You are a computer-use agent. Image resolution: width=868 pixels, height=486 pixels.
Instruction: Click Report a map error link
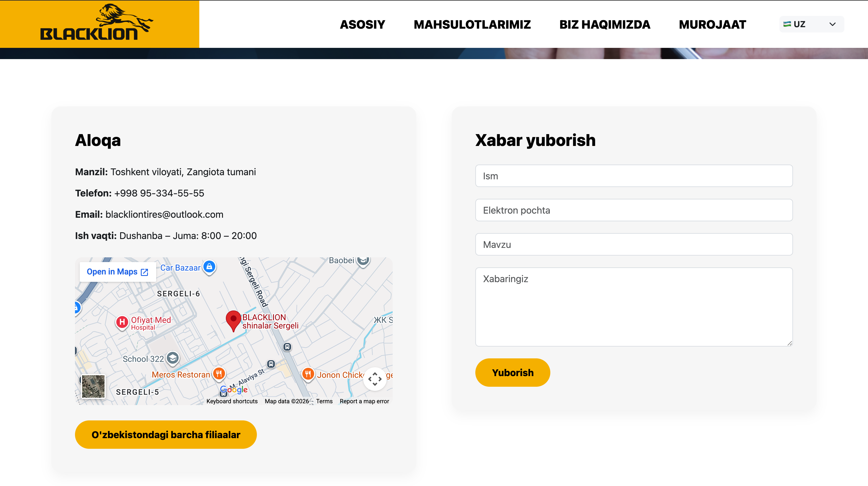click(x=364, y=401)
